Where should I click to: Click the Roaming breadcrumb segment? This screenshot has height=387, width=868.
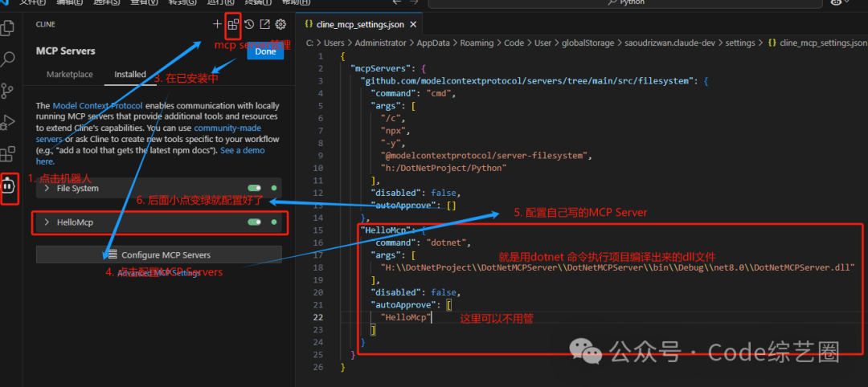[x=477, y=43]
